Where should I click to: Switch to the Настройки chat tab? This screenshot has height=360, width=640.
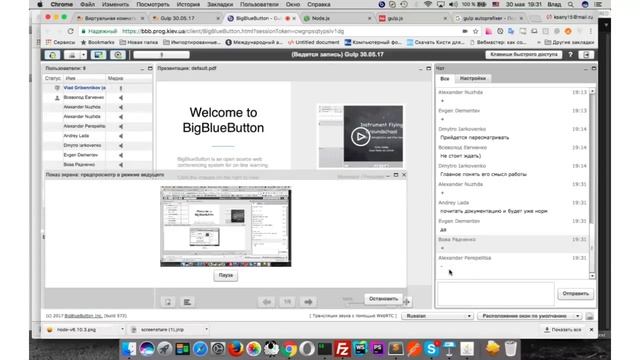pyautogui.click(x=473, y=78)
